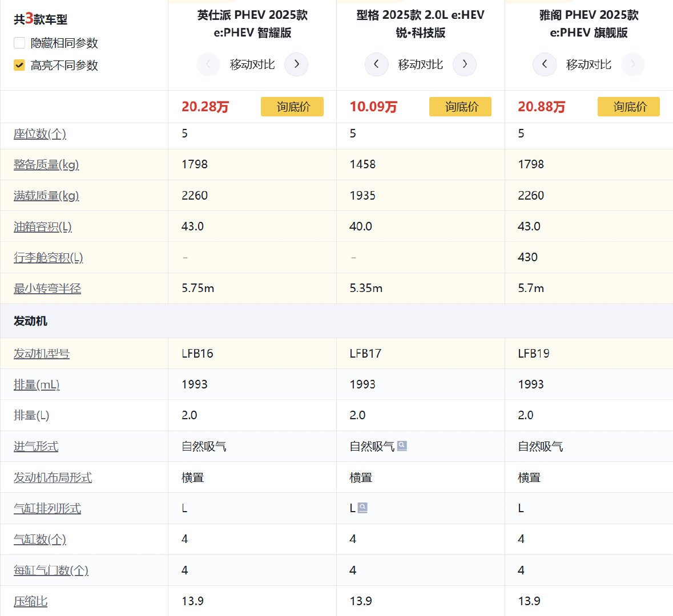
Task: Click 移动对比 label under 雅阁 PHEV
Action: 589,64
